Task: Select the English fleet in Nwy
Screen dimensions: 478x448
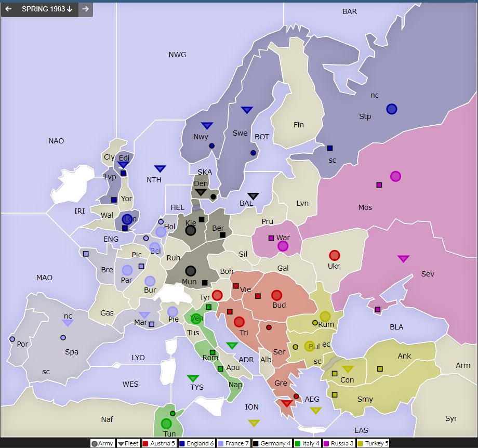Action: point(207,125)
